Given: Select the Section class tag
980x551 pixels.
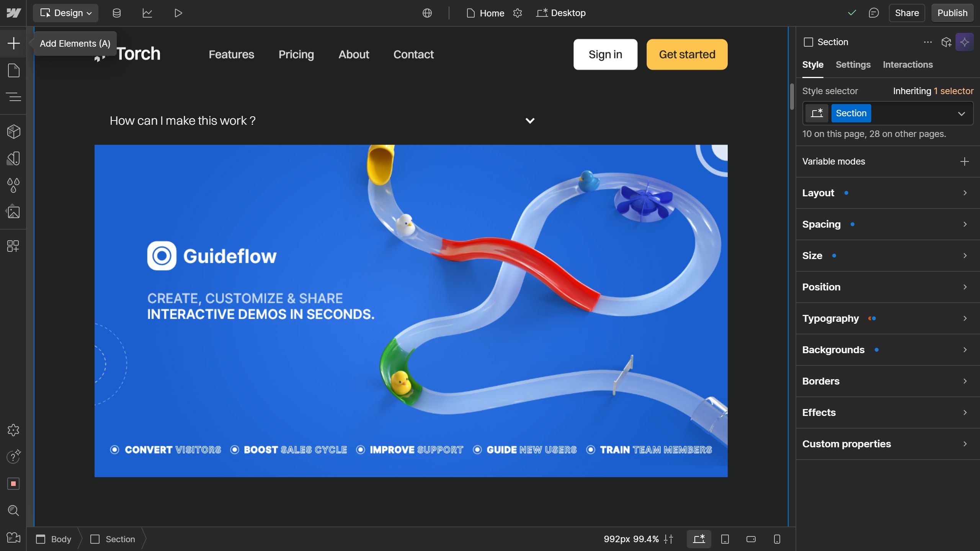Looking at the screenshot, I should tap(851, 113).
